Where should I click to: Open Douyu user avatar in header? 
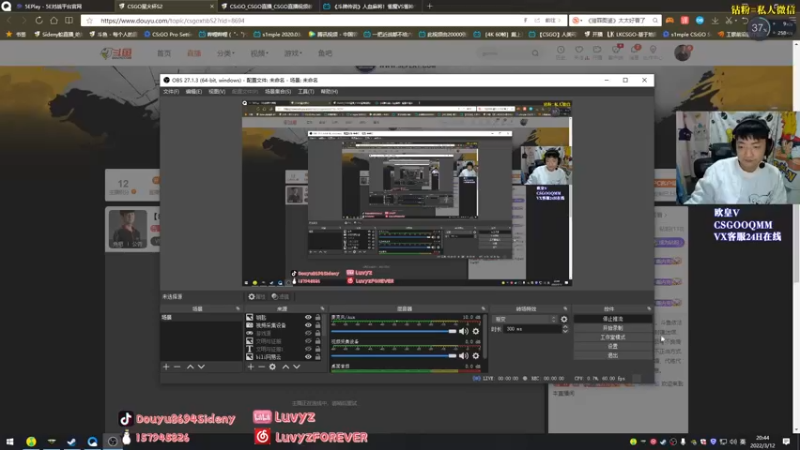(x=682, y=53)
